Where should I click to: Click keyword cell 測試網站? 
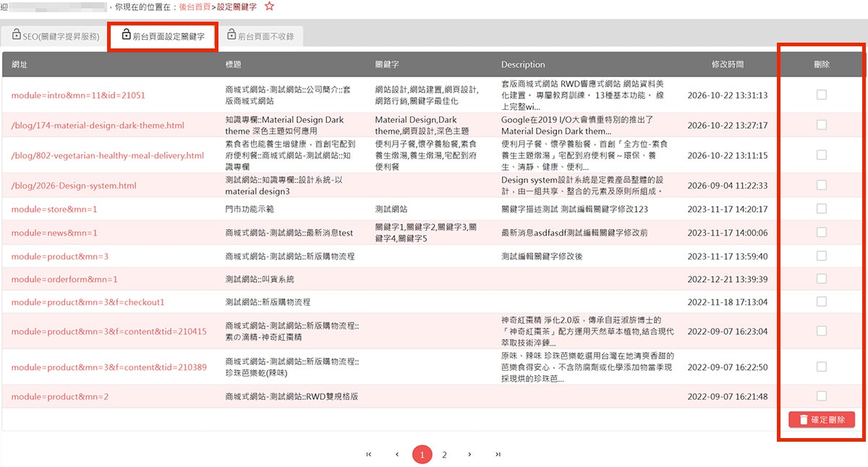click(391, 209)
